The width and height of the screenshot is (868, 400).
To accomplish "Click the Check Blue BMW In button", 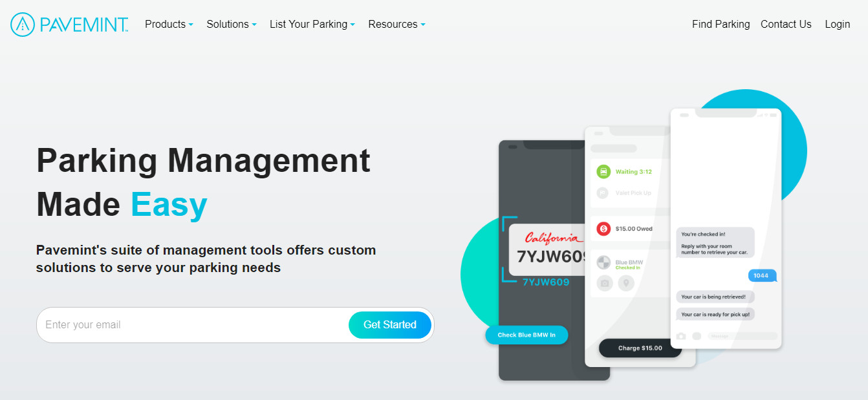I will (526, 335).
